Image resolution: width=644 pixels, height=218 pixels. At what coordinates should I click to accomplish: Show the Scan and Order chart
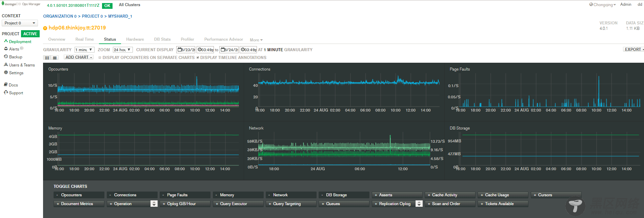(x=450, y=204)
